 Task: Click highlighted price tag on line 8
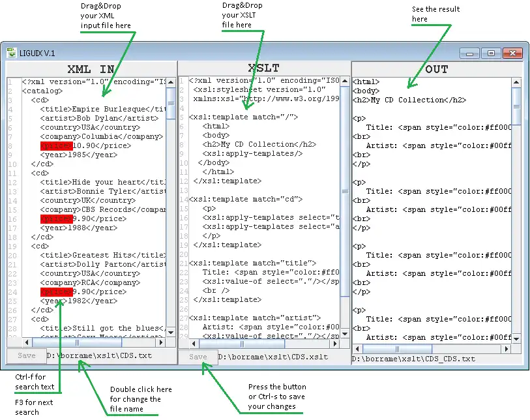57,145
